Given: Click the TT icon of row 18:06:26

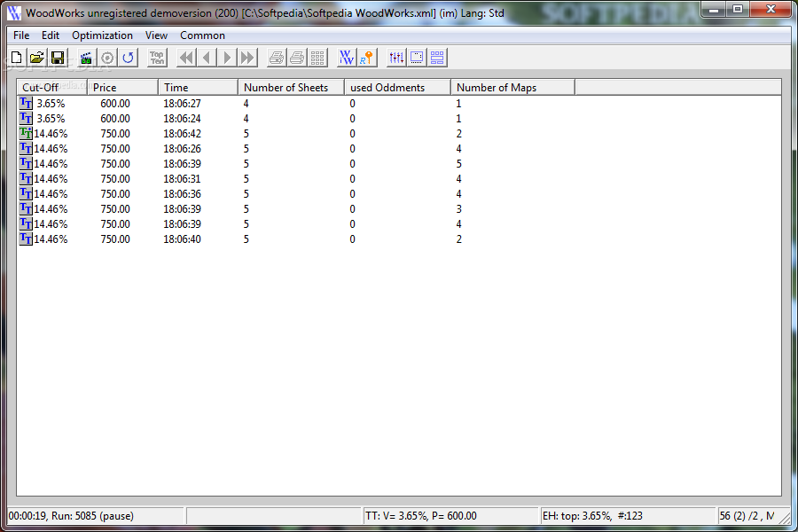Looking at the screenshot, I should click(x=26, y=149).
